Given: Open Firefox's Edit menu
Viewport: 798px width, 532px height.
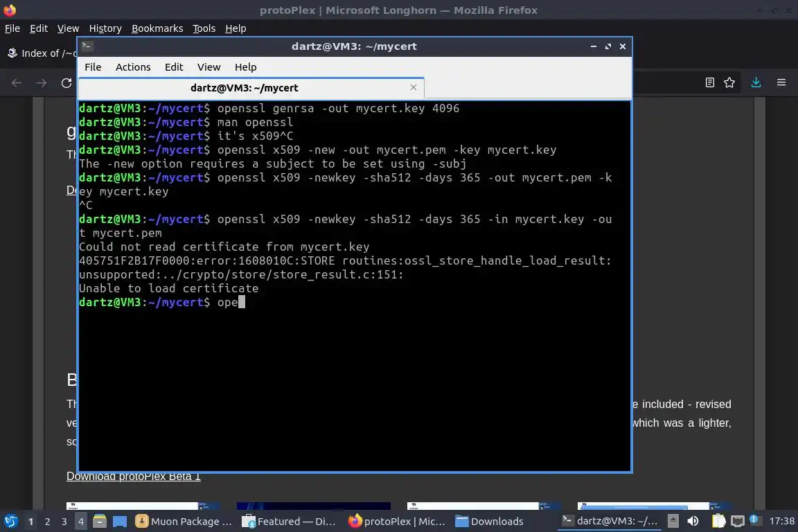Looking at the screenshot, I should tap(39, 28).
